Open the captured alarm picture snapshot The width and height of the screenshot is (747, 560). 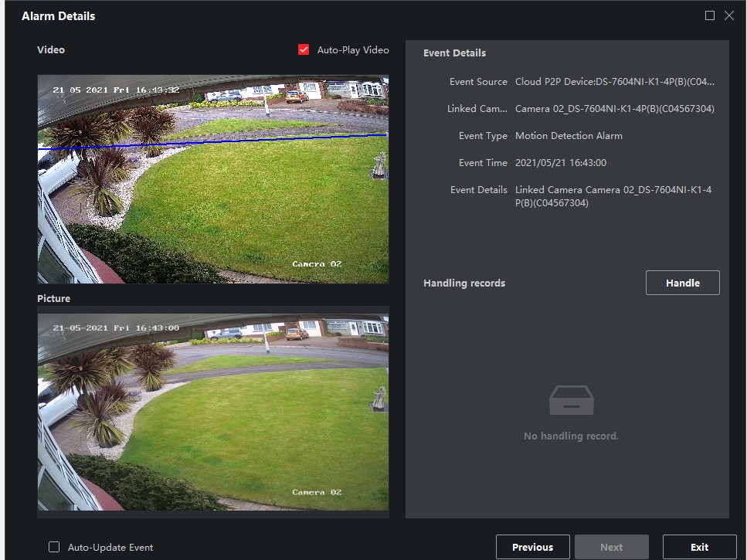(x=212, y=411)
